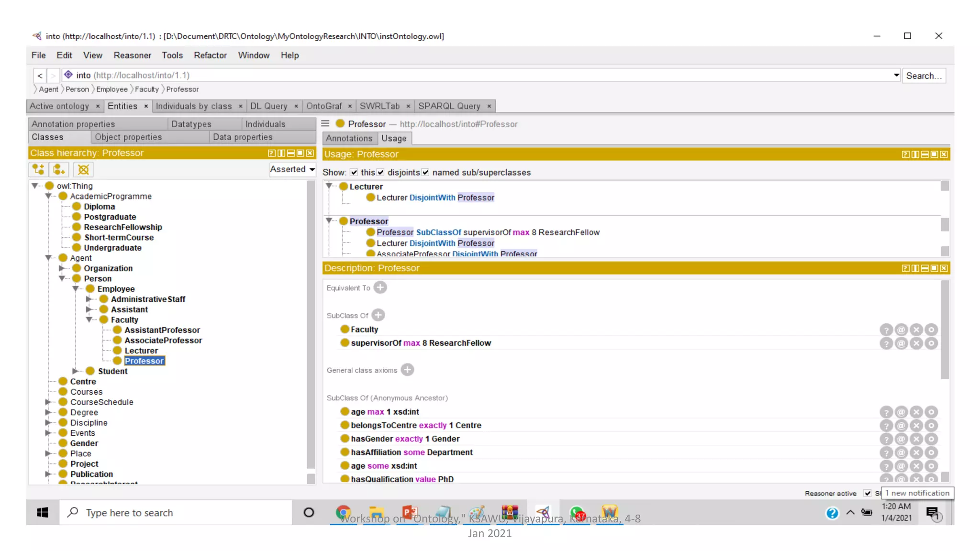Uncheck the disjoints checkbox
Image resolution: width=980 pixels, height=551 pixels.
(x=381, y=172)
